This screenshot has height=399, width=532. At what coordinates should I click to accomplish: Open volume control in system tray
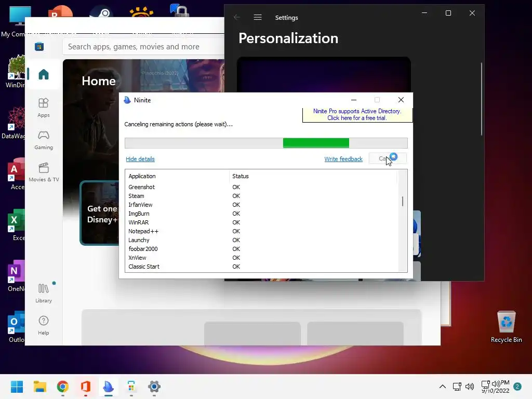click(x=470, y=387)
